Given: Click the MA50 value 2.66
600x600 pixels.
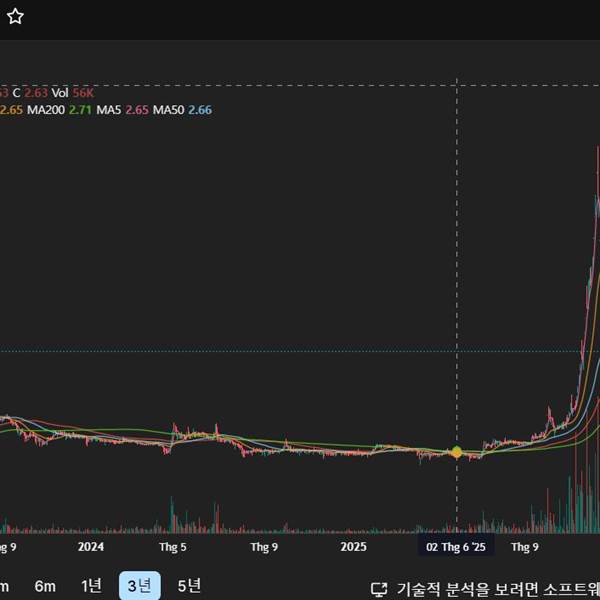Looking at the screenshot, I should coord(200,110).
